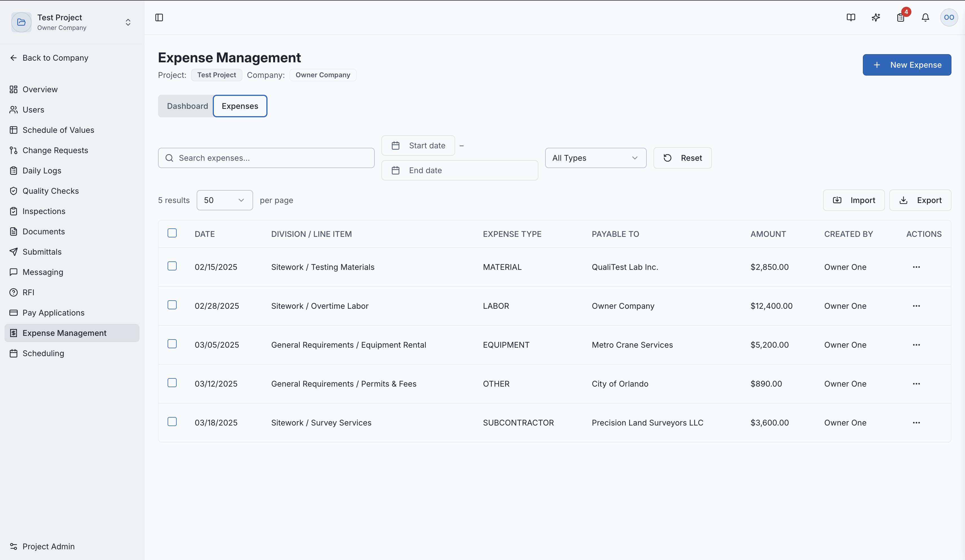The height and width of the screenshot is (560, 965).
Task: Click the Test Project folder icon
Action: click(21, 22)
